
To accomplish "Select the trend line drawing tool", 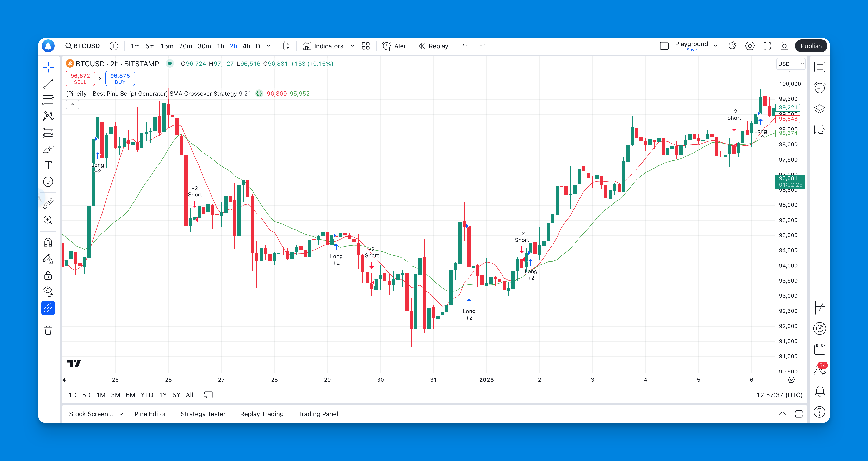I will (x=48, y=83).
